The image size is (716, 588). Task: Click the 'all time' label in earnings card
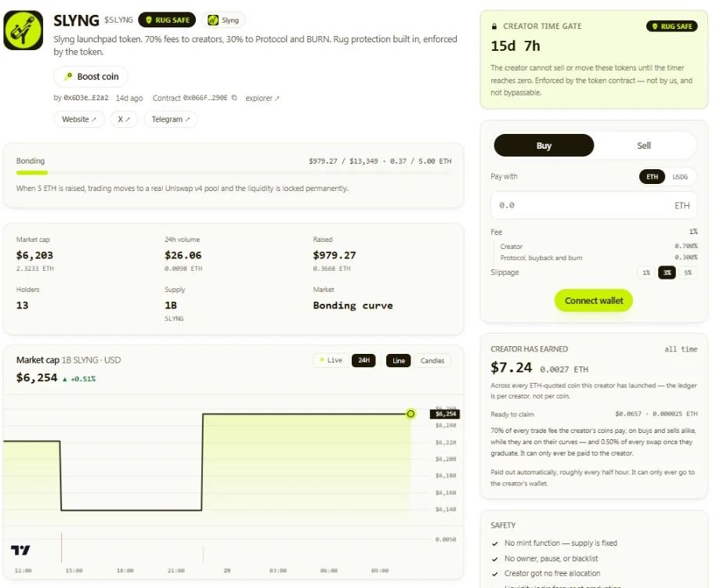tap(681, 349)
